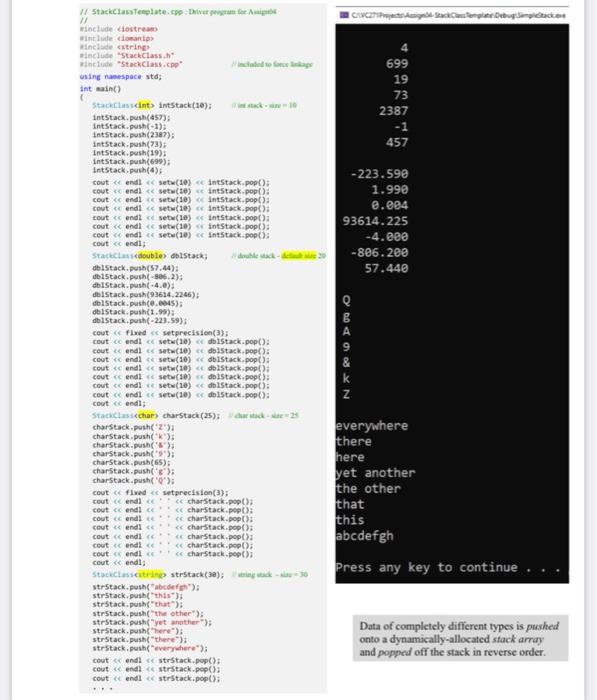The image size is (597, 700).
Task: Click the 'int main()' line
Action: coord(100,88)
